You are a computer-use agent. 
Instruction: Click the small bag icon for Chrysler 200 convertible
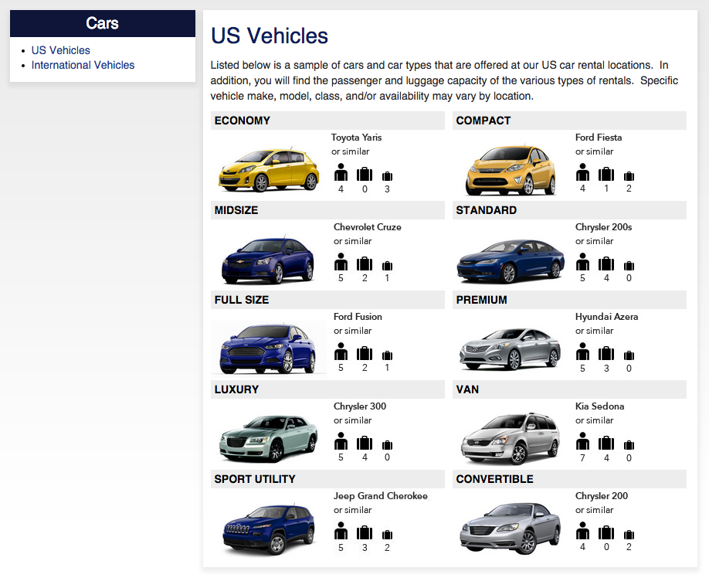coord(629,534)
